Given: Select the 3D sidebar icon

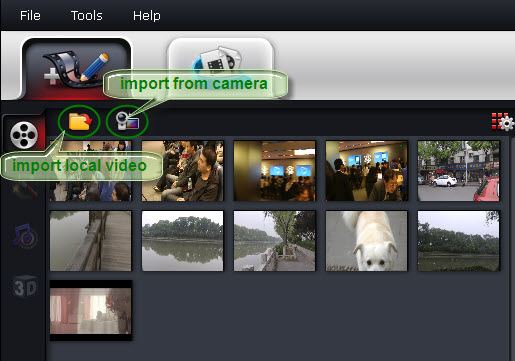Looking at the screenshot, I should coord(25,287).
